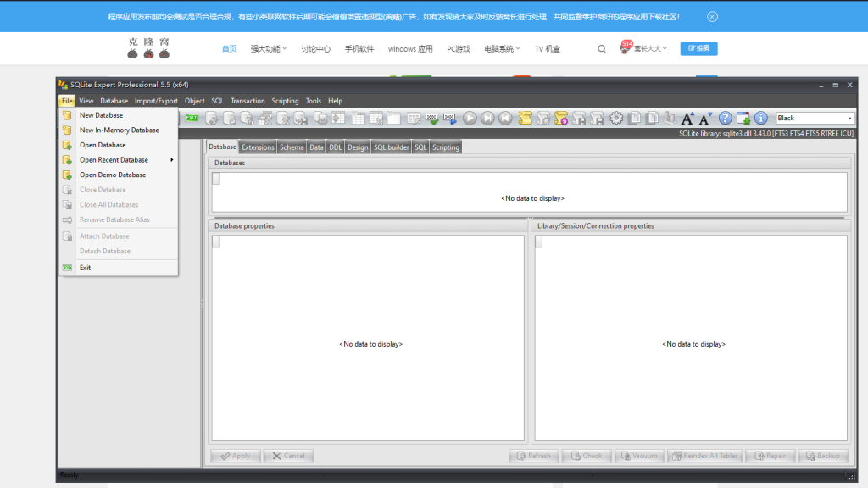
Task: Click the Databases grid corner selector box
Action: click(216, 179)
